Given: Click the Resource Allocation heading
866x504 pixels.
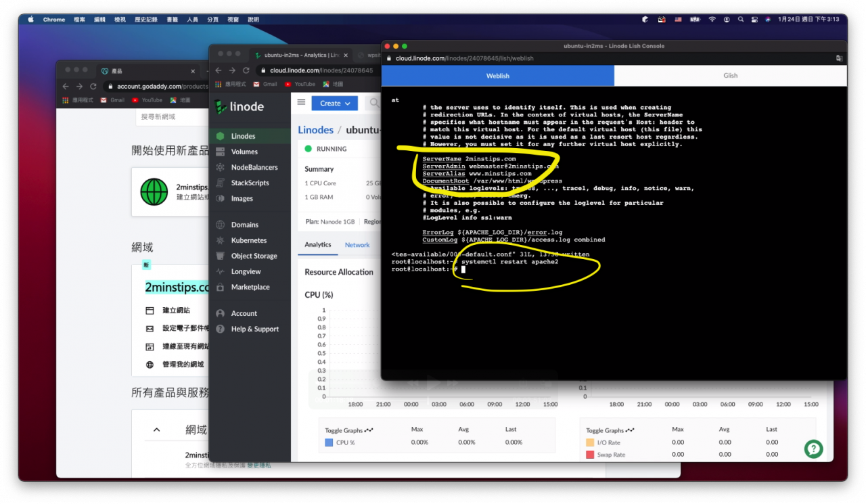Looking at the screenshot, I should coord(339,272).
